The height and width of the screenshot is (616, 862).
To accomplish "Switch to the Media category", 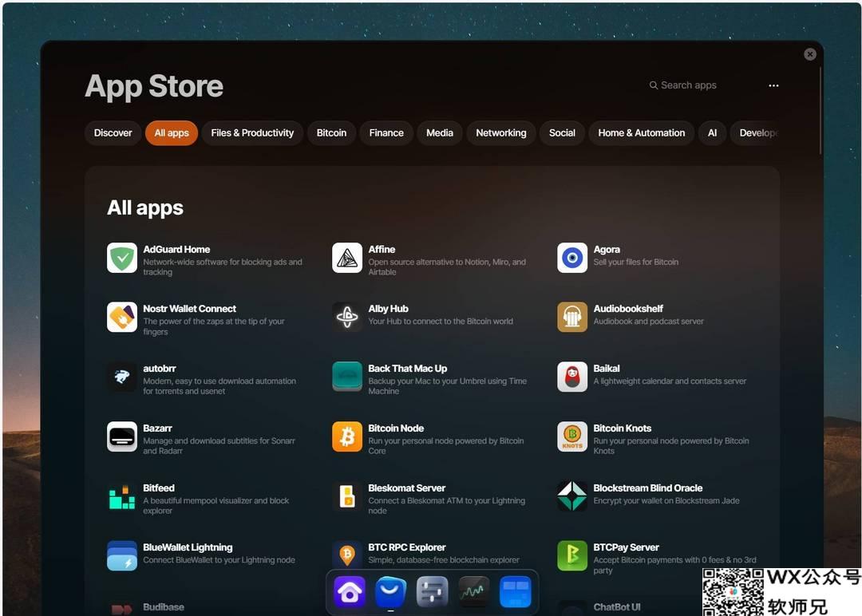I will (x=440, y=133).
